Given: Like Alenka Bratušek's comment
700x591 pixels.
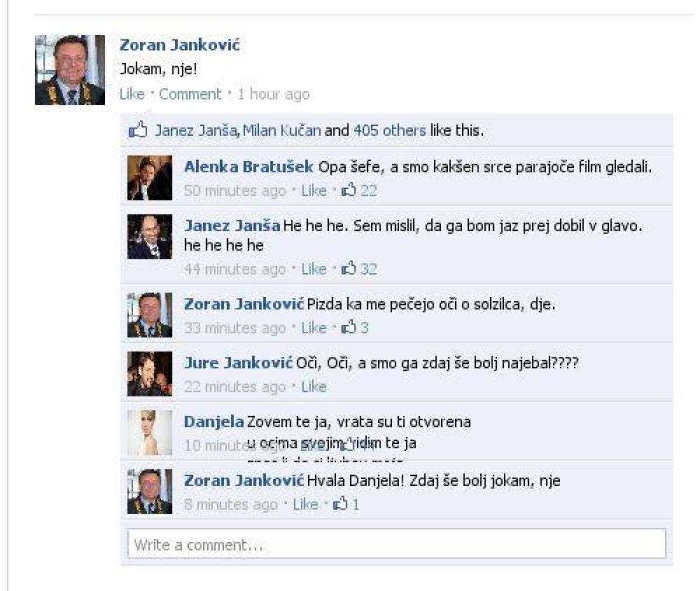Looking at the screenshot, I should pyautogui.click(x=314, y=190).
